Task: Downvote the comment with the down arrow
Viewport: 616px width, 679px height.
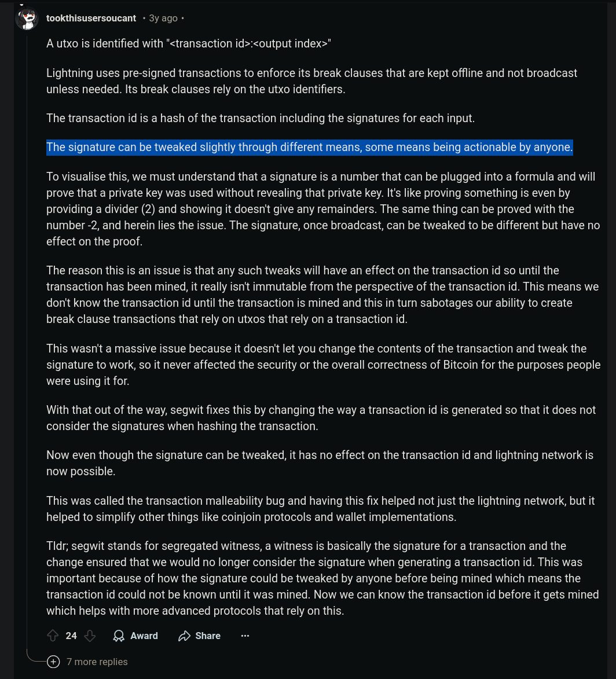Action: tap(90, 636)
